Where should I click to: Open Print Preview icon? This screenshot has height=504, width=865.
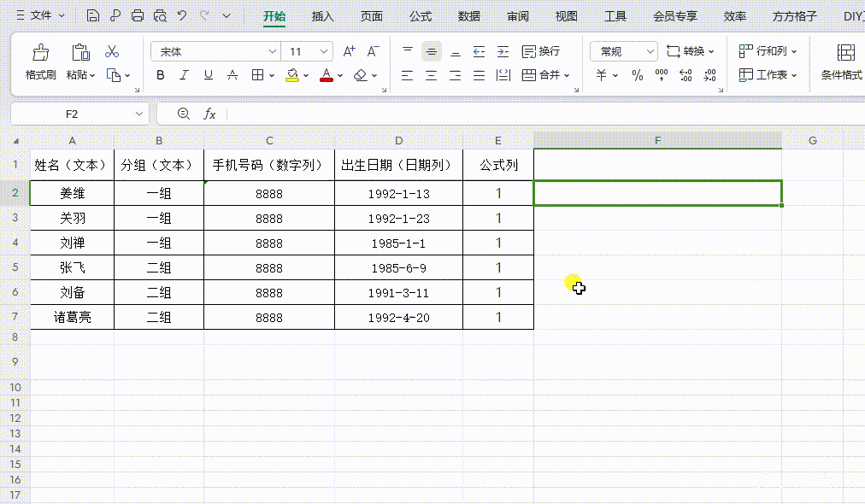(x=160, y=16)
